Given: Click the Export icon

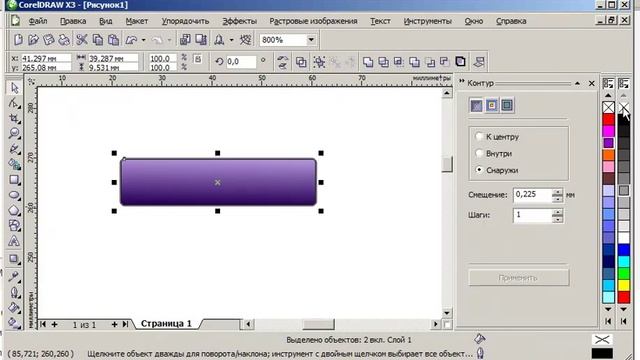Looking at the screenshot, I should click(x=201, y=40).
